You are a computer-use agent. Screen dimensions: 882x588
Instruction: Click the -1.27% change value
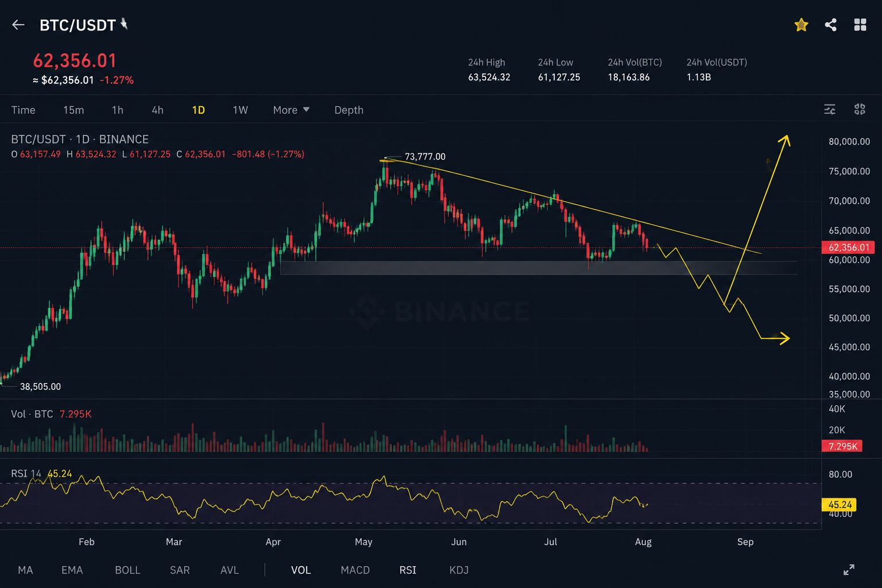[x=117, y=80]
